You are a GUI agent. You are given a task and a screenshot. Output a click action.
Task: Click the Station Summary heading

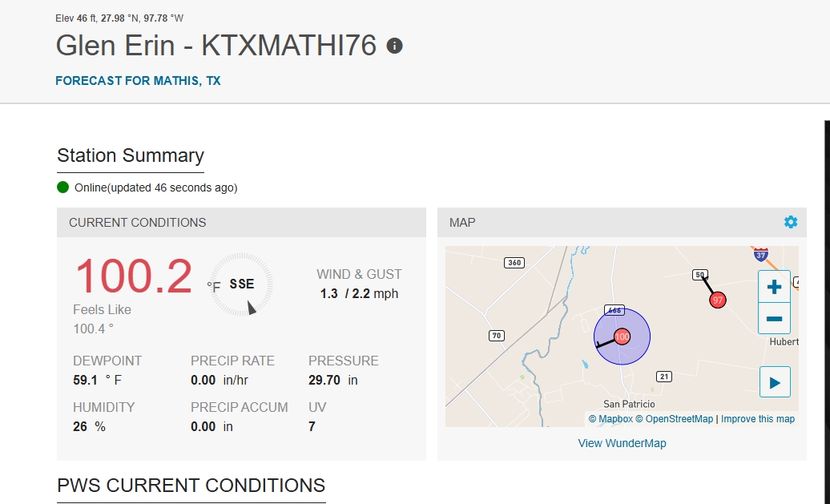coord(131,155)
